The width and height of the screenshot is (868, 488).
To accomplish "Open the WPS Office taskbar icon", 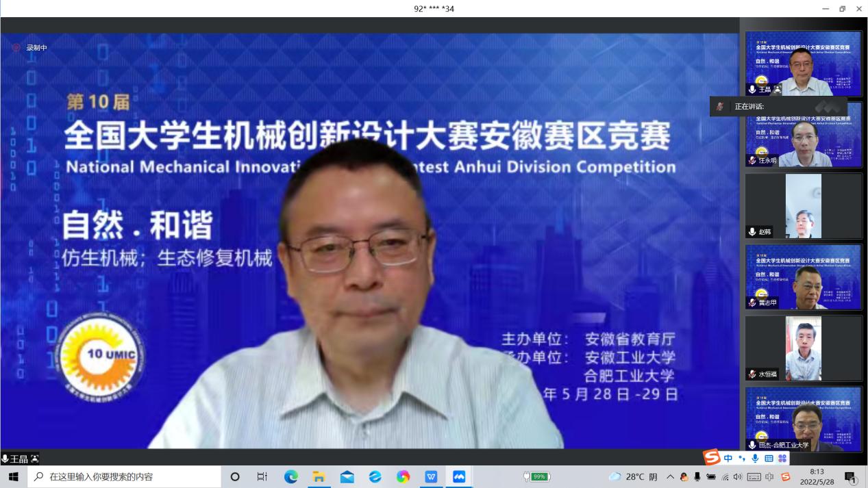I will [x=431, y=477].
